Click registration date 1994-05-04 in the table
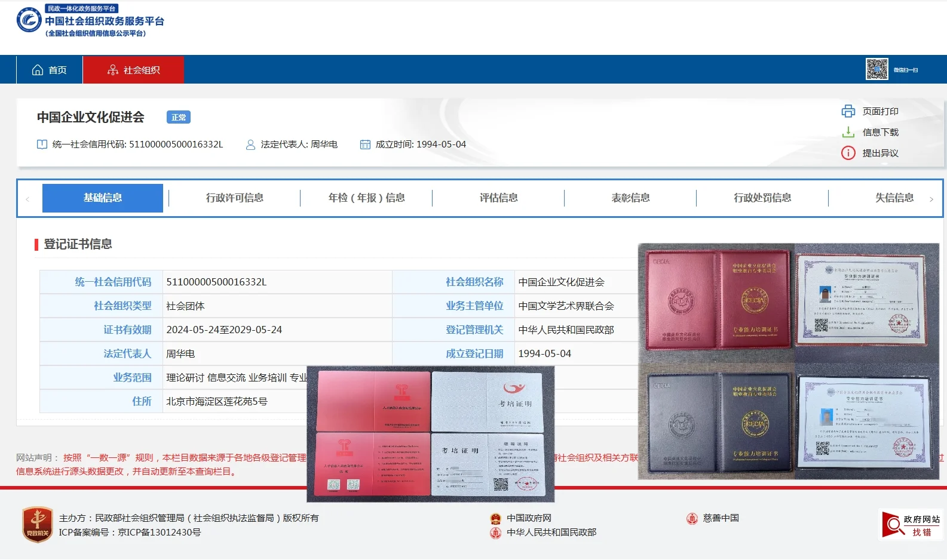Image resolution: width=947 pixels, height=560 pixels. click(544, 353)
